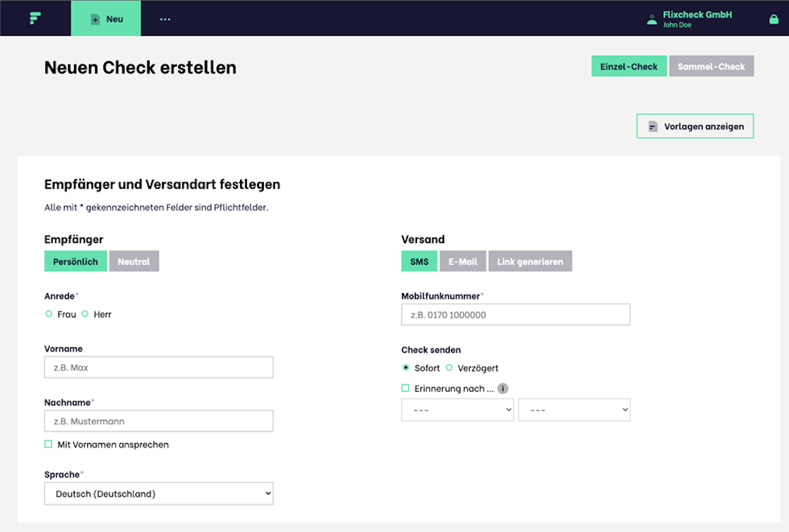Image resolution: width=789 pixels, height=532 pixels.
Task: Select the Frau salutation radio button
Action: (x=48, y=314)
